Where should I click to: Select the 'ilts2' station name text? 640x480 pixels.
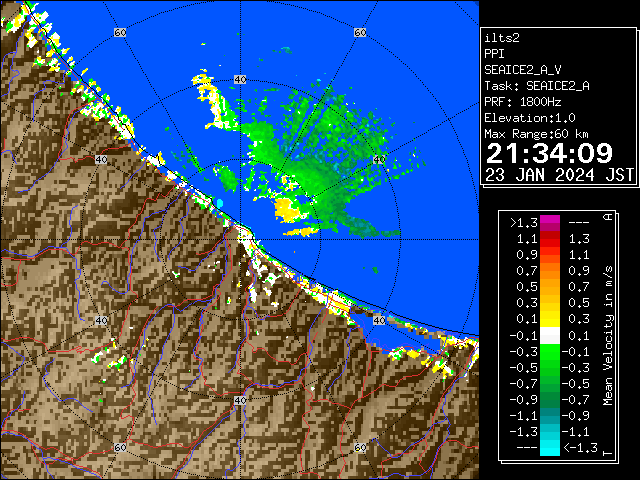[x=502, y=38]
